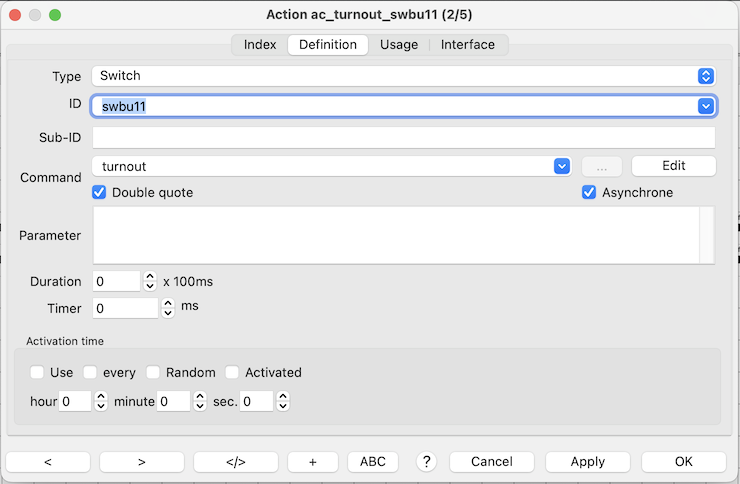
Task: Toggle the Asynchrone checkbox
Action: click(x=589, y=192)
